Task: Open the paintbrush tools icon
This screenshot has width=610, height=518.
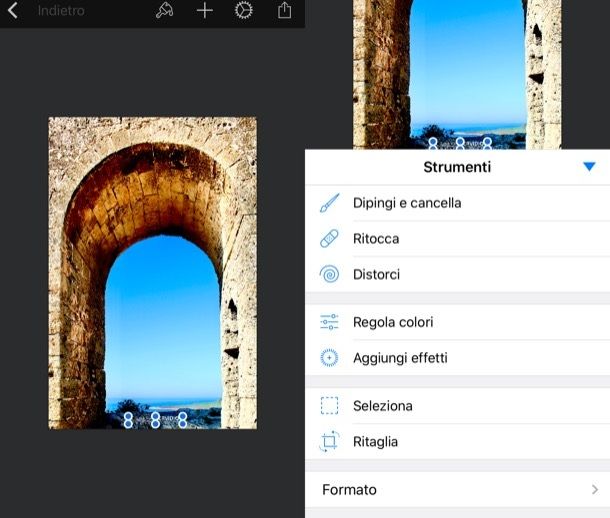Action: coord(164,10)
